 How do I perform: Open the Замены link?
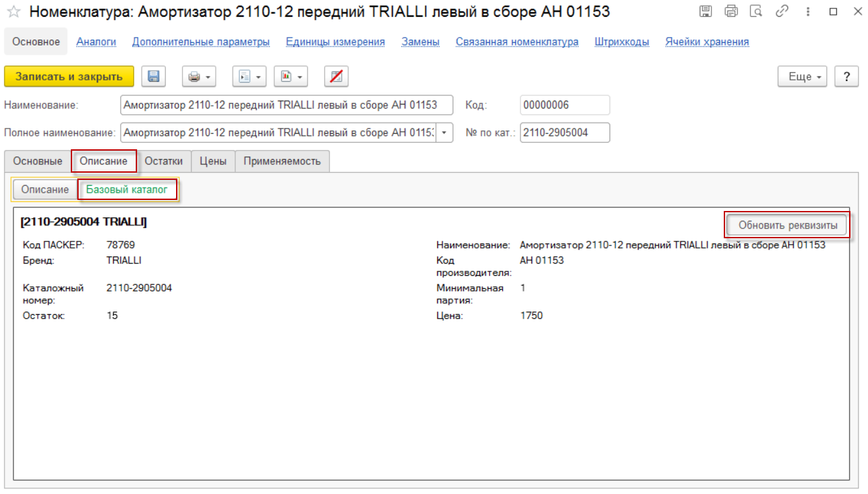[x=420, y=42]
